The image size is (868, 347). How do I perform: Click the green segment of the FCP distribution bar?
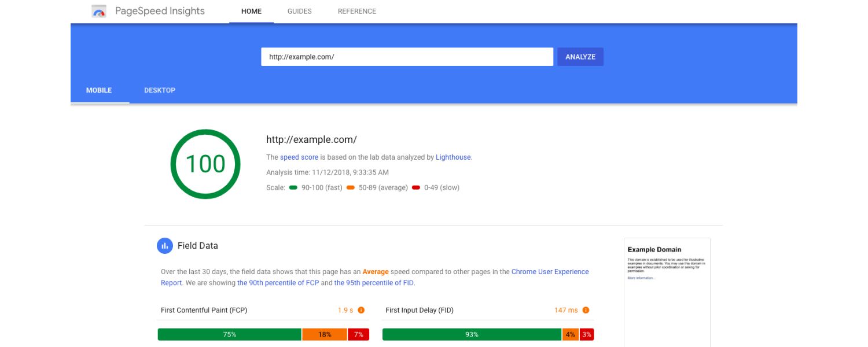(x=229, y=334)
